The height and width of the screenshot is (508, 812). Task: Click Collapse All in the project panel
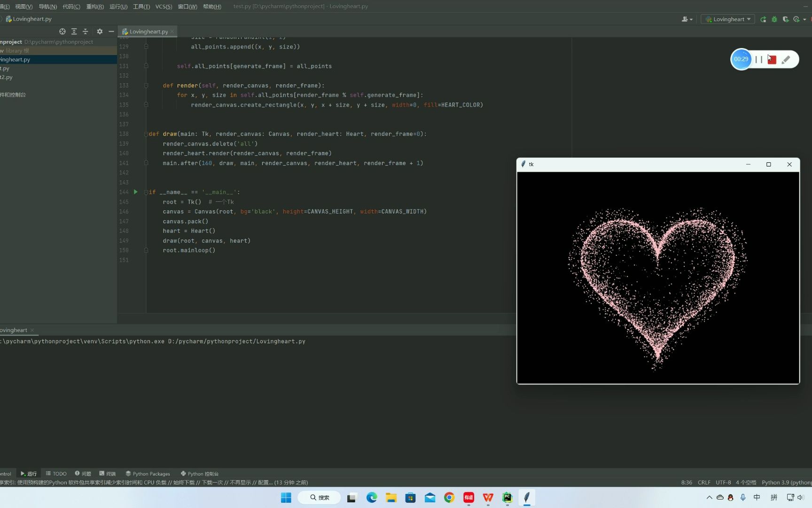85,32
